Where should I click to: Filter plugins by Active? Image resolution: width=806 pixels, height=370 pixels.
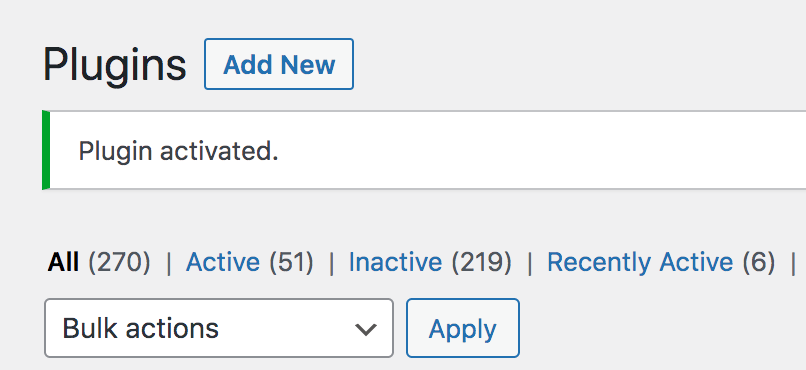click(x=223, y=262)
